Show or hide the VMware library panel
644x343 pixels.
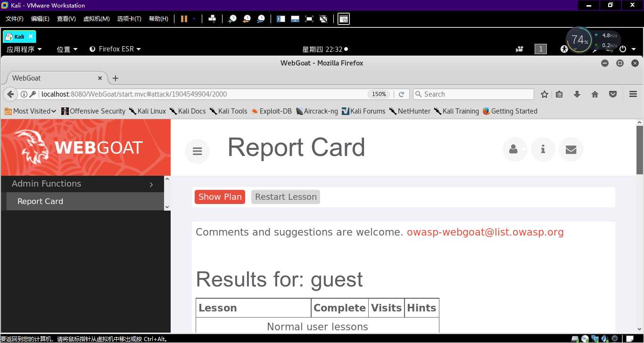coord(281,19)
